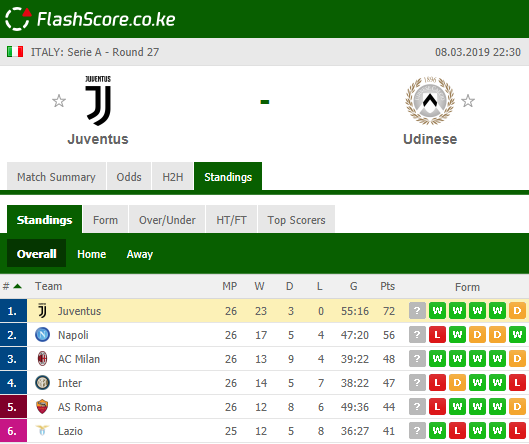The height and width of the screenshot is (444, 529).
Task: Show Away standings only
Action: pos(140,254)
